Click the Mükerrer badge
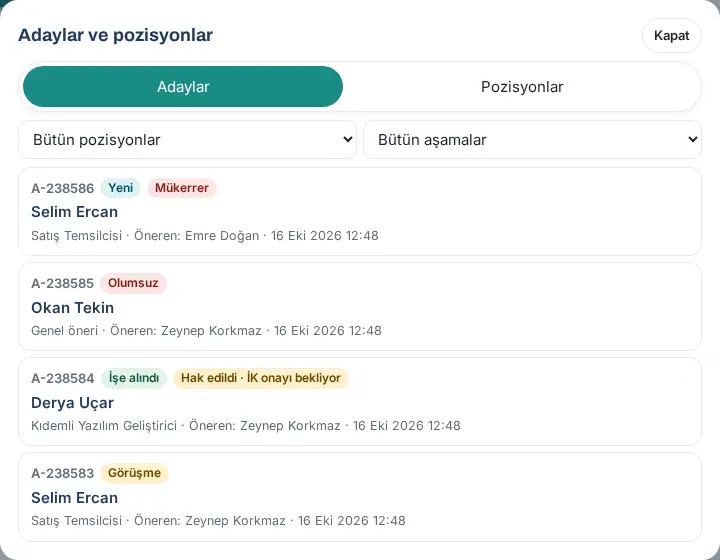720x560 pixels. [182, 188]
